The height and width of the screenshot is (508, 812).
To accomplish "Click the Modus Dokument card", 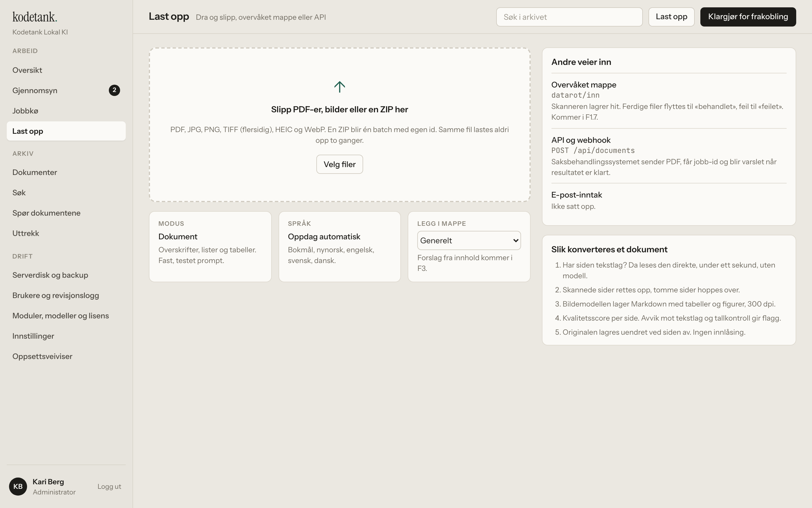I will pos(210,247).
